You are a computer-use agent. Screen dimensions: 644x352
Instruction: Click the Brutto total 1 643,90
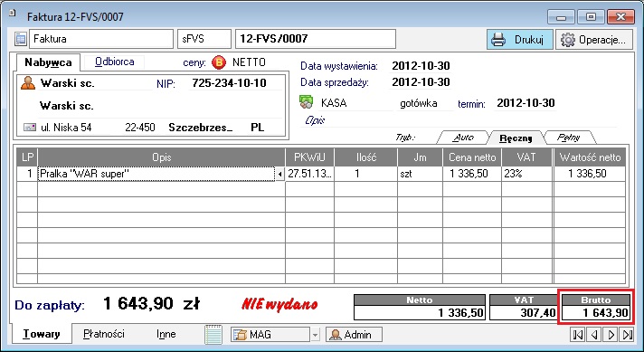pos(595,313)
